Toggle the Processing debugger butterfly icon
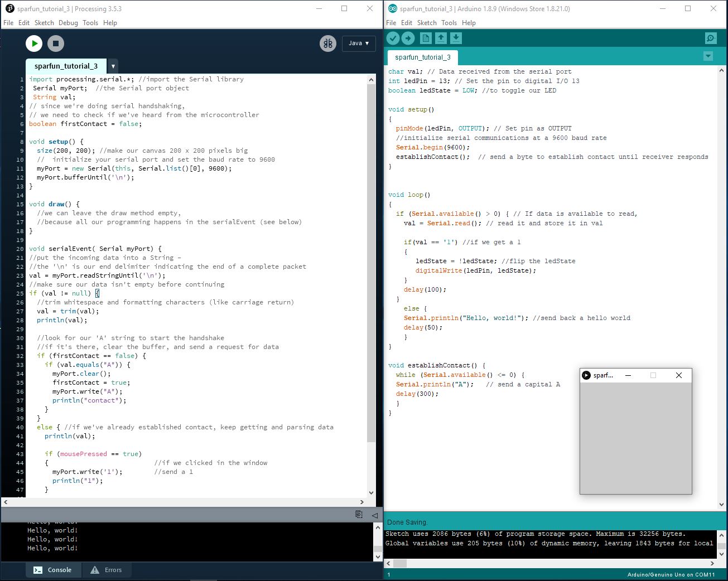This screenshot has height=581, width=728. (328, 43)
